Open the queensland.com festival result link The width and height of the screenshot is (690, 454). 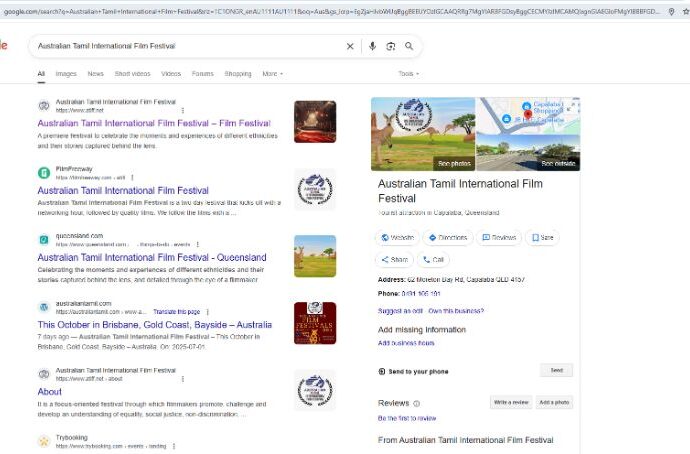click(152, 257)
